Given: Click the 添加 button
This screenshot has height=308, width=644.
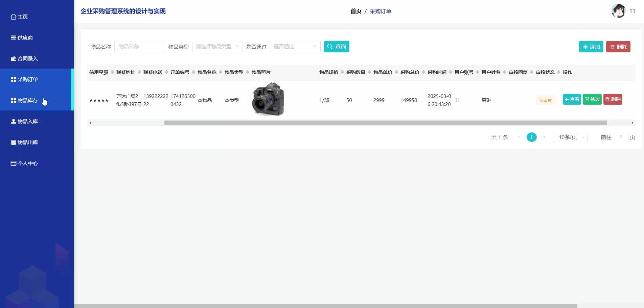Looking at the screenshot, I should [x=591, y=47].
